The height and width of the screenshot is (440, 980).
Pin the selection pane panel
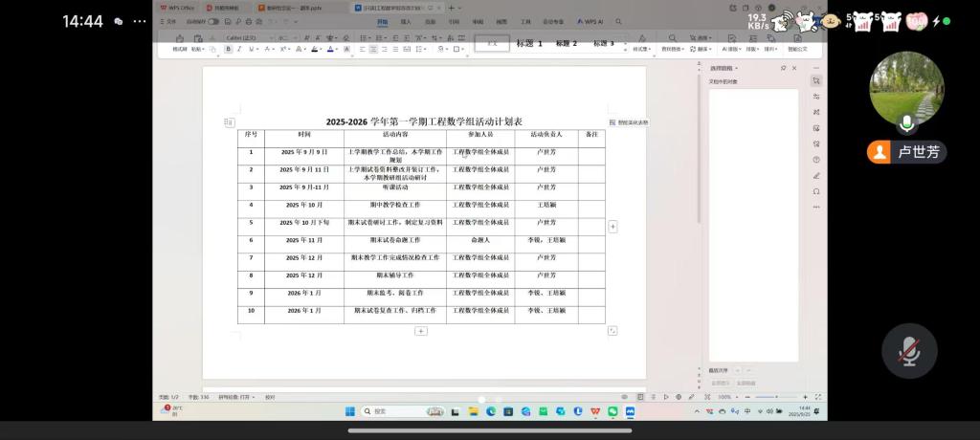coord(783,68)
